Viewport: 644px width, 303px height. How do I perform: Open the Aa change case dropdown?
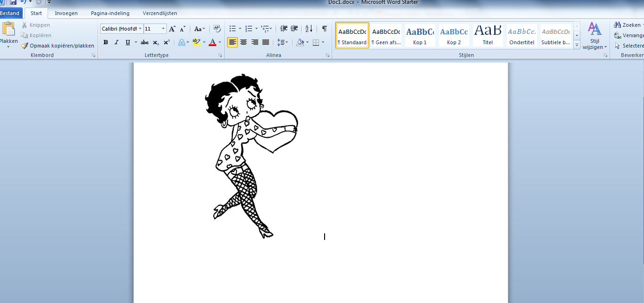200,29
